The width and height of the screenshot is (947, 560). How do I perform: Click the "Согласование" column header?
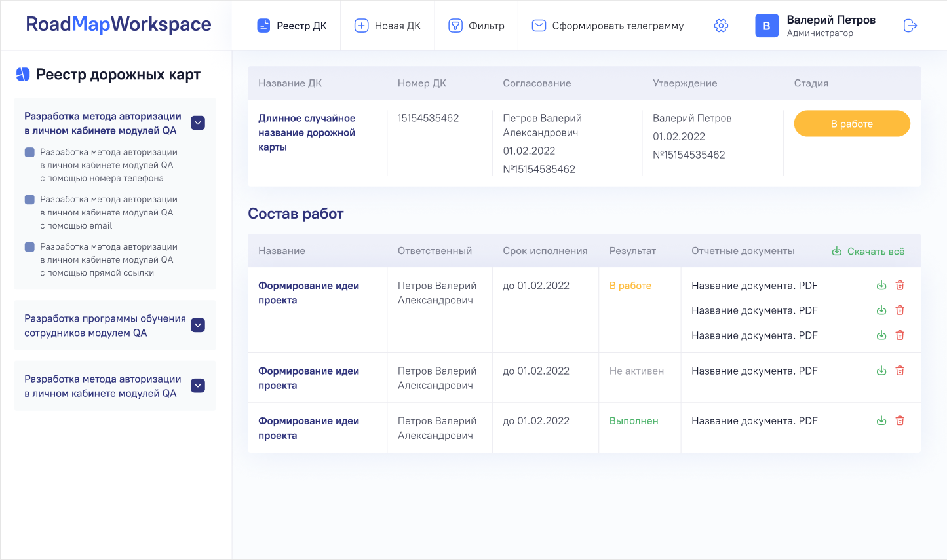537,83
